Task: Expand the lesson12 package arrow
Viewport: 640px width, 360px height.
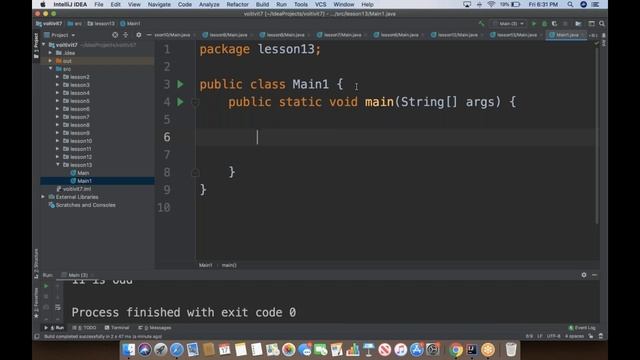Action: (x=58, y=157)
